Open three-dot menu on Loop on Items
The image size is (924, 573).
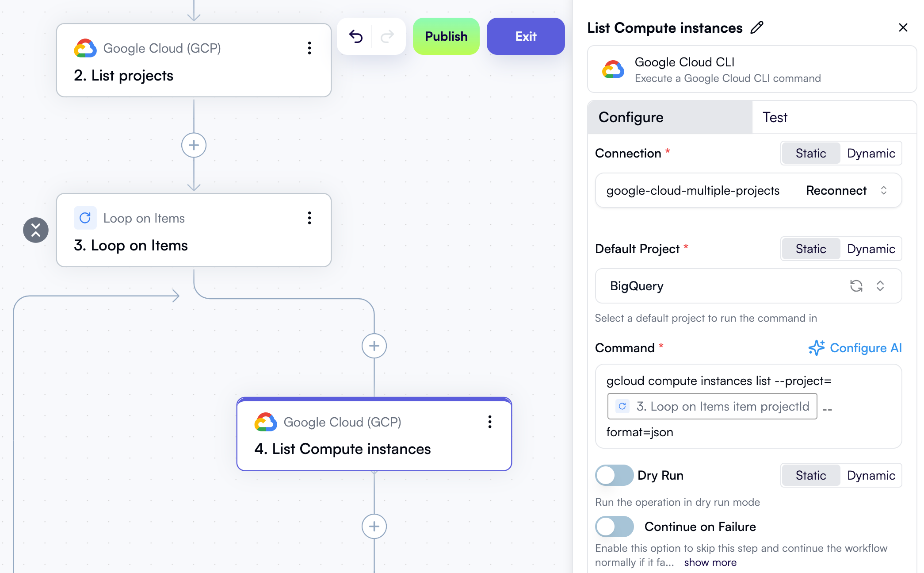tap(309, 218)
